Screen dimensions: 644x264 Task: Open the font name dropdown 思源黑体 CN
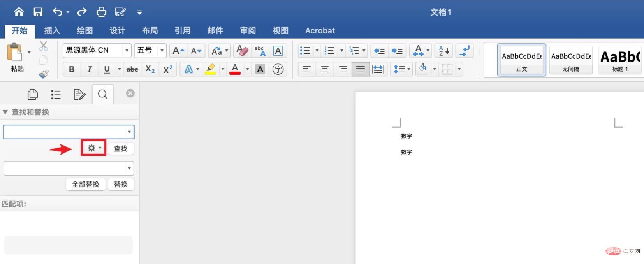click(127, 51)
